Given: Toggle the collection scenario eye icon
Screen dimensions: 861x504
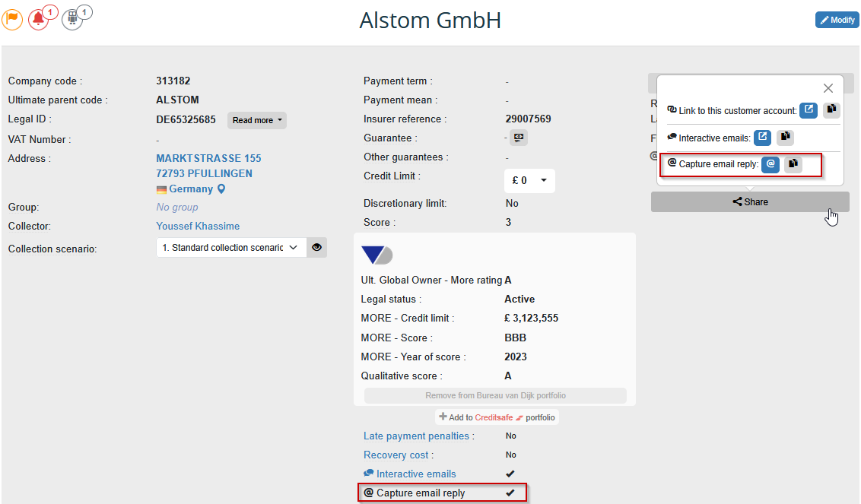Looking at the screenshot, I should pos(317,247).
